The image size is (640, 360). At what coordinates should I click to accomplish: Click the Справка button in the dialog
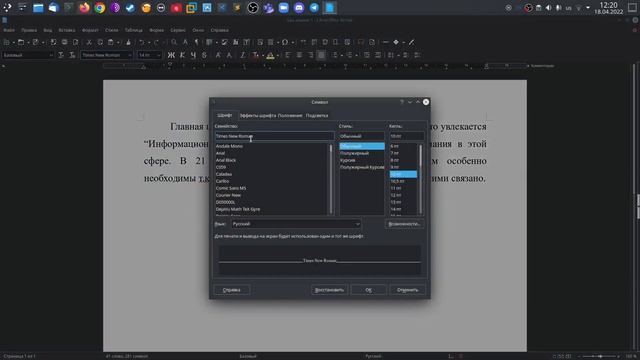231,290
